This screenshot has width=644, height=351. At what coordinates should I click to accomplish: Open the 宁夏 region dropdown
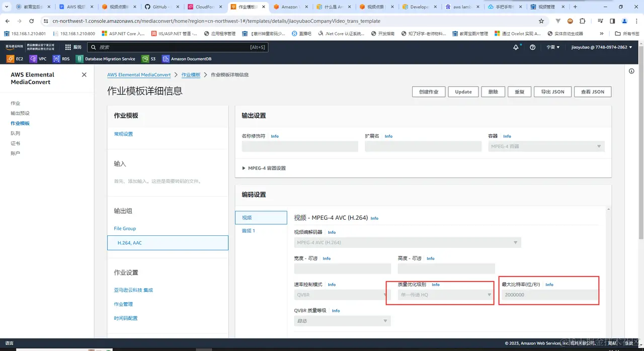553,47
